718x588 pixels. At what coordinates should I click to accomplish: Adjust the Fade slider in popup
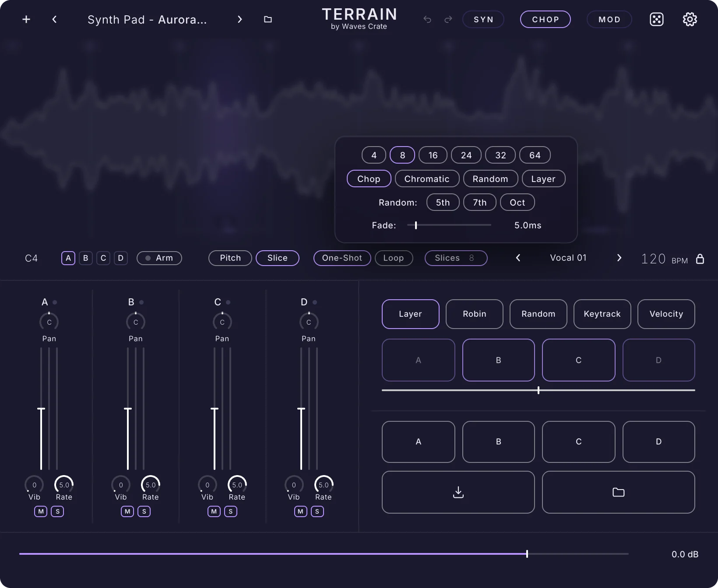(x=449, y=225)
